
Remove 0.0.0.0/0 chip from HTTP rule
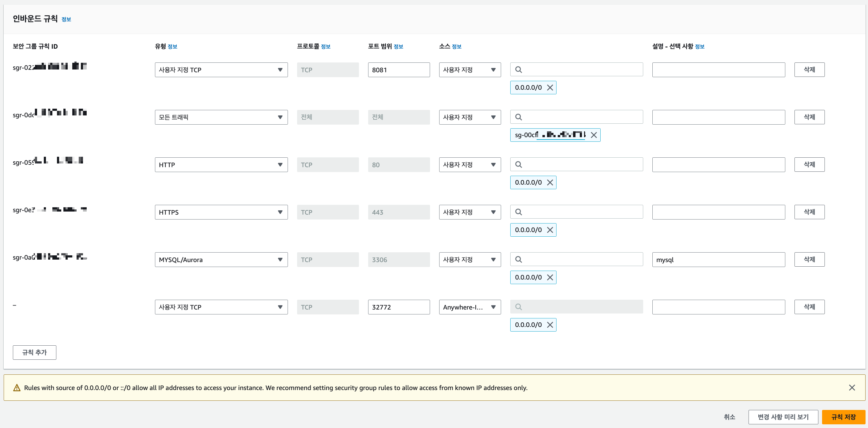[x=550, y=182]
